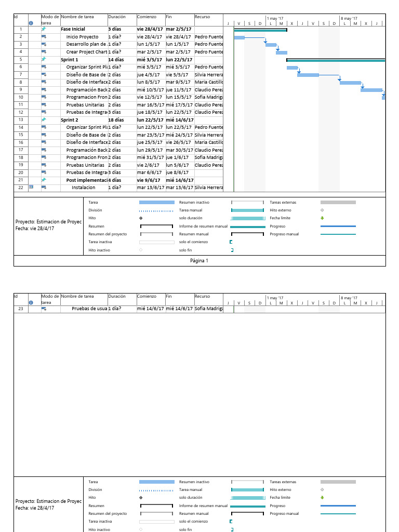Screen dimensions: 399x532
Task: Click row ID number 12
Action: [21, 112]
